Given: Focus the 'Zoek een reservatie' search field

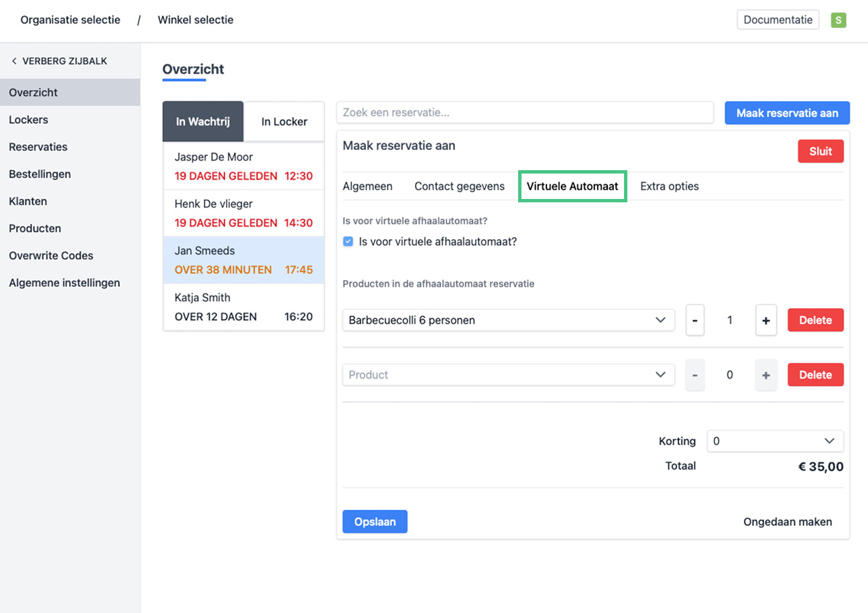Looking at the screenshot, I should pyautogui.click(x=525, y=113).
